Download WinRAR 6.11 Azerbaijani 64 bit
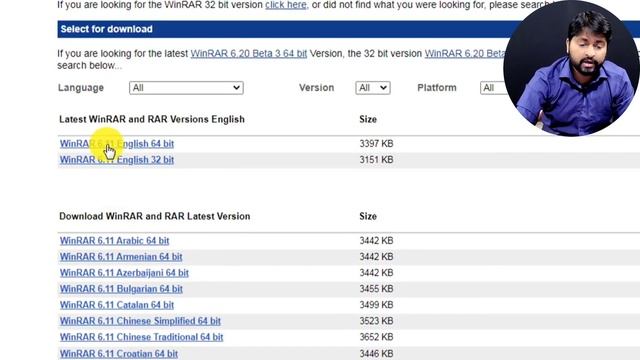Screen dimensions: 640x360 pos(124,273)
